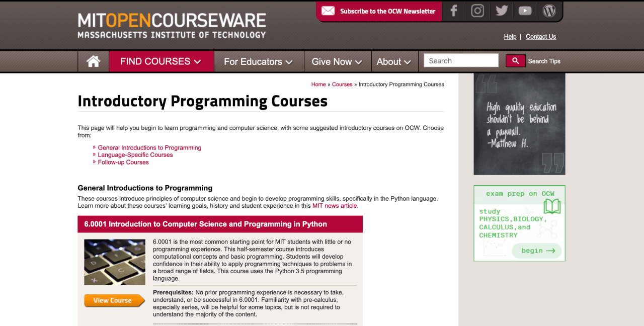644x326 pixels.
Task: Open the Instagram icon
Action: coord(477,11)
